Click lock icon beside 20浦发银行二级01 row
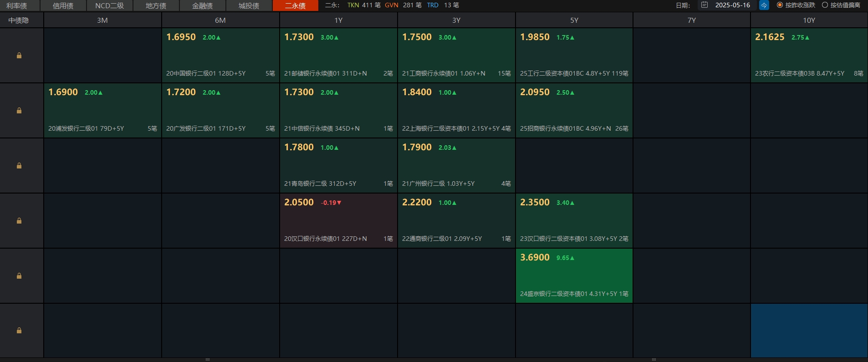This screenshot has width=868, height=362. pos(19,111)
